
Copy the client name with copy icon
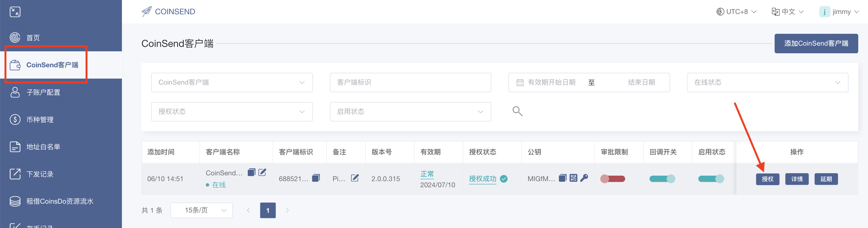(x=251, y=172)
